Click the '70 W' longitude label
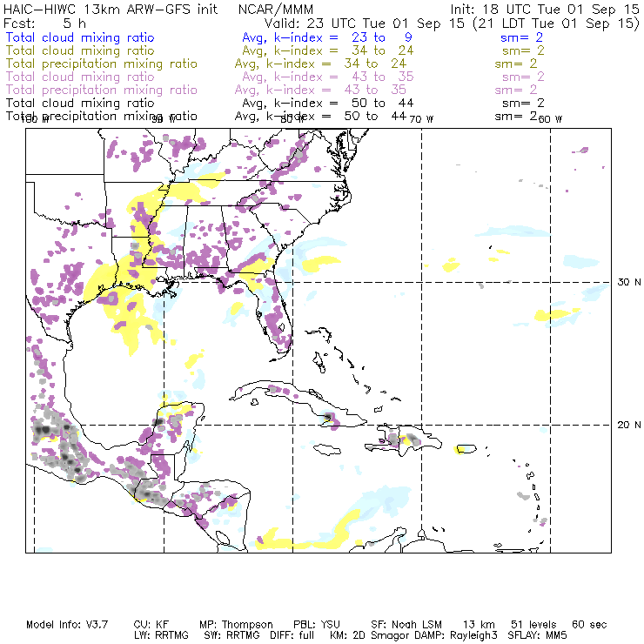This screenshot has width=644, height=644. click(x=421, y=119)
